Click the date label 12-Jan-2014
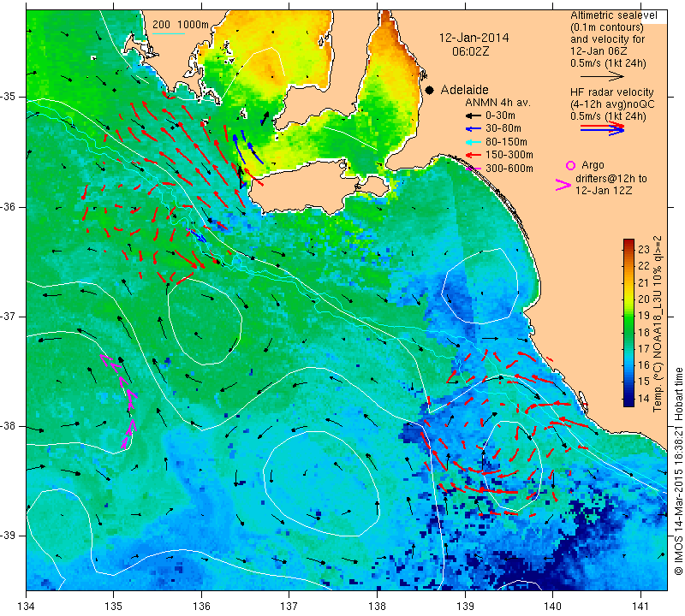Viewport: 685px width, 616px height. coord(474,38)
